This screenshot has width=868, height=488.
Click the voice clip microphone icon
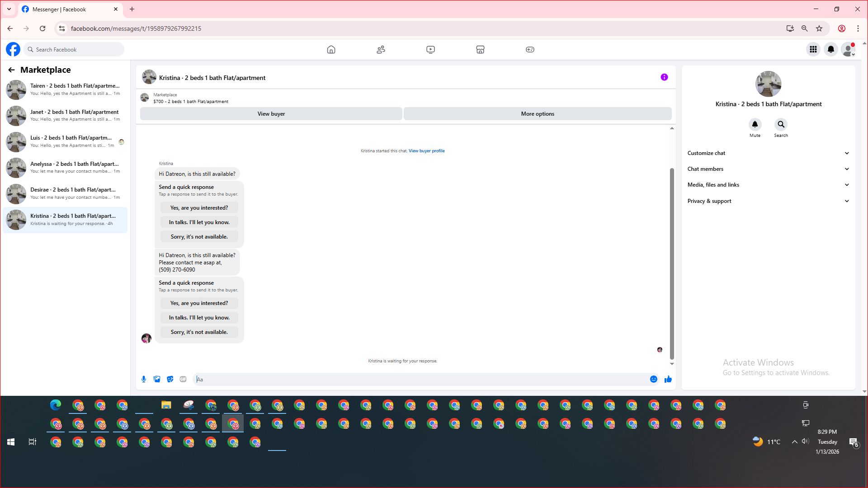tap(144, 379)
